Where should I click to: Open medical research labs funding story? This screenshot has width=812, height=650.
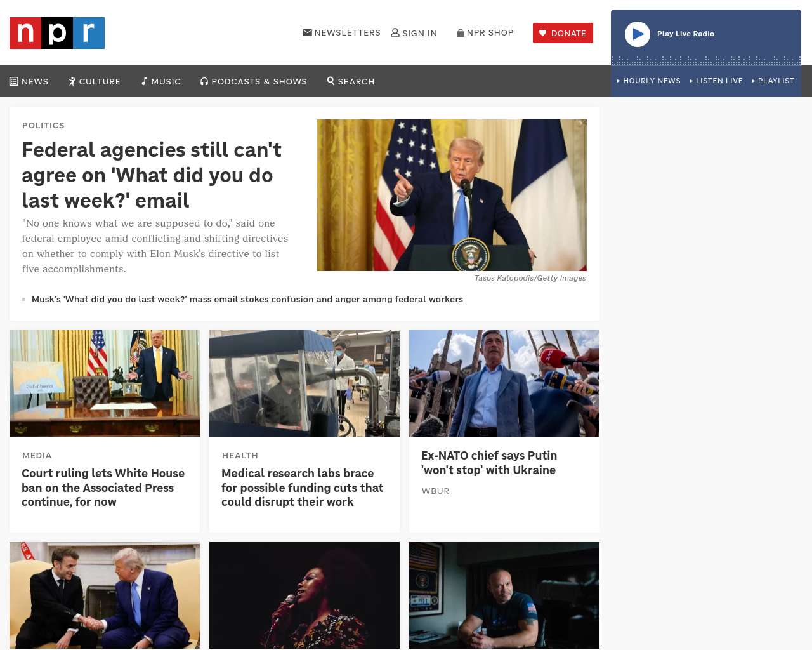tap(302, 487)
